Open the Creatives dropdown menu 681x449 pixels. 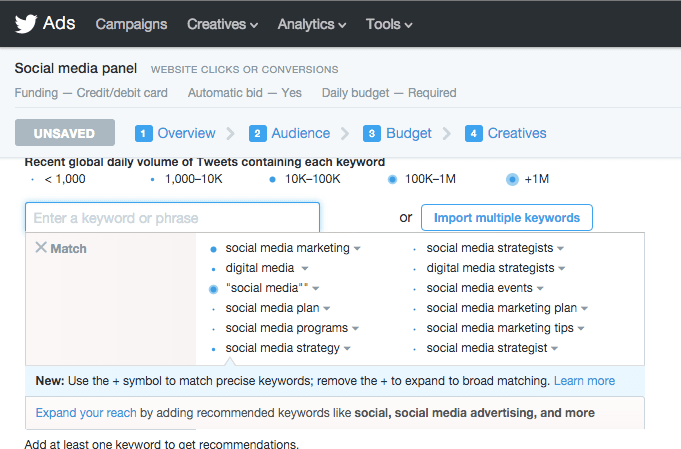click(x=222, y=24)
